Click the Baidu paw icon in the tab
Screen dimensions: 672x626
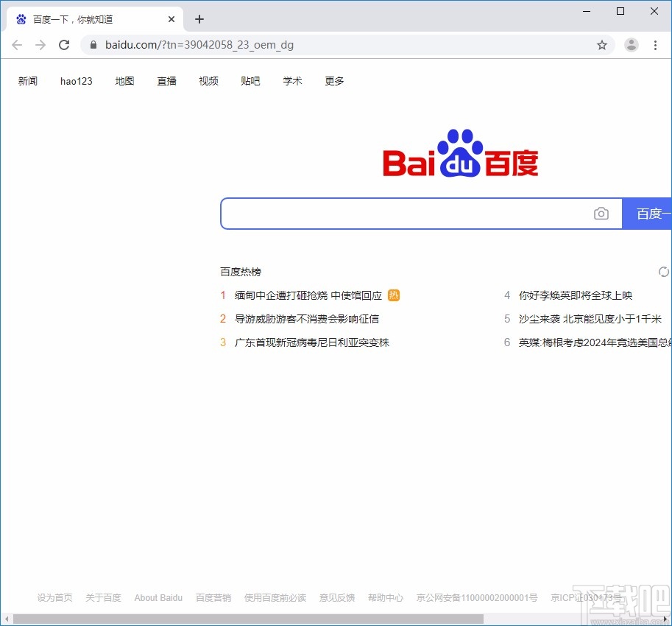click(21, 18)
